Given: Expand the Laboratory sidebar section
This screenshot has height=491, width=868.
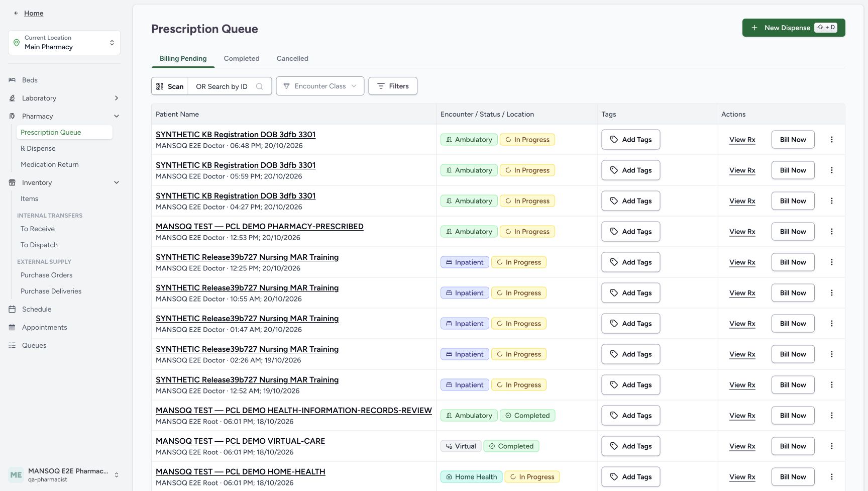Looking at the screenshot, I should [x=117, y=98].
